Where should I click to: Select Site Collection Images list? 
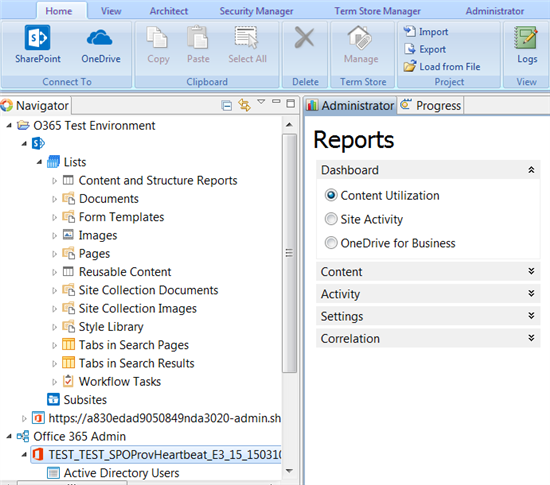[x=138, y=308]
